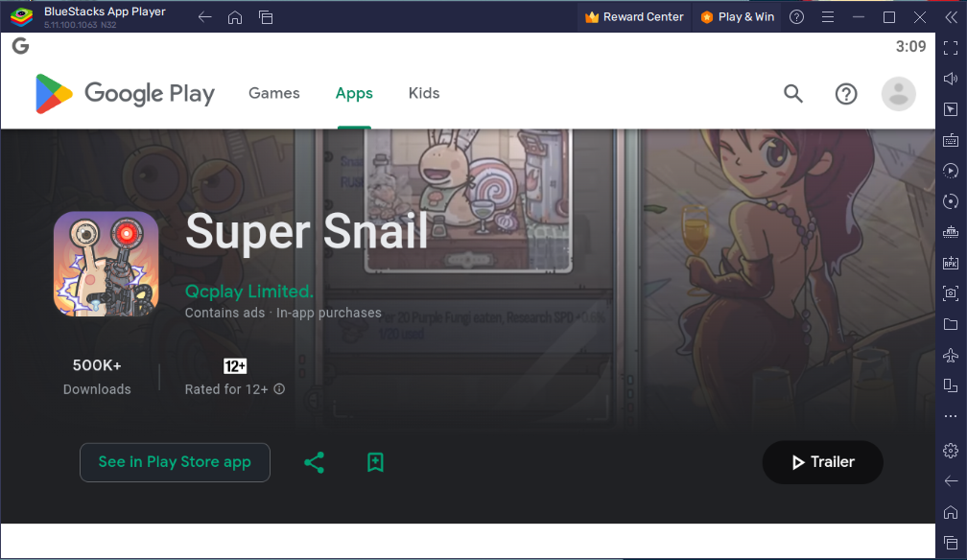Click the 12+ content rating badge
This screenshot has height=560, width=967.
[x=234, y=365]
